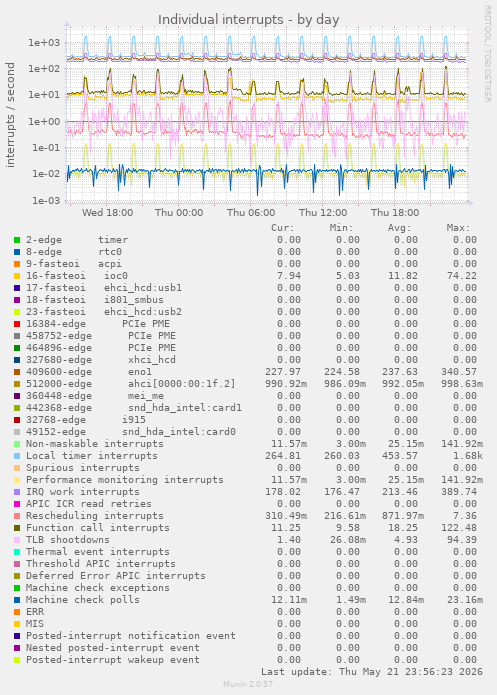Screen dimensions: 497x695
Task: Select the '2-edge timer' legend label
Action: click(x=77, y=240)
